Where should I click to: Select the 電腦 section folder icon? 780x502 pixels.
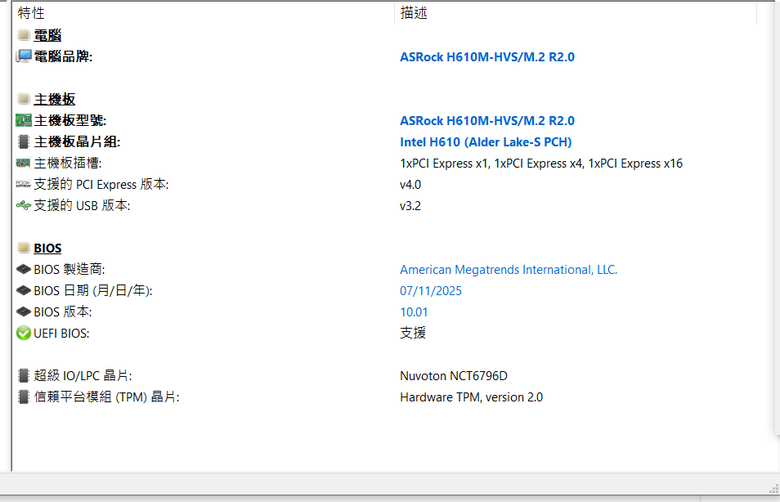23,35
